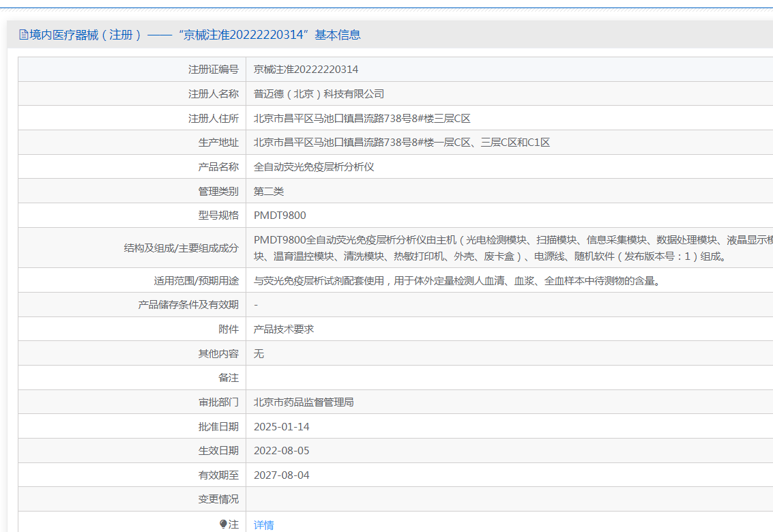Click the 型号规格 row label
The width and height of the screenshot is (773, 532).
[218, 216]
